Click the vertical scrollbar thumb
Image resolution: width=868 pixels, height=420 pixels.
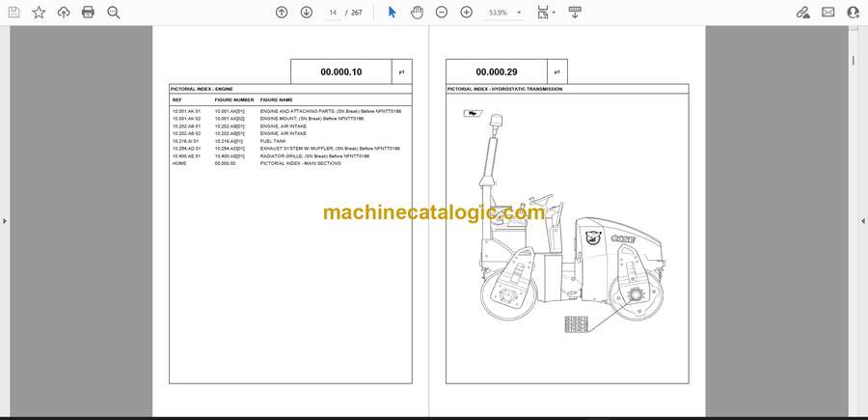coord(853,60)
